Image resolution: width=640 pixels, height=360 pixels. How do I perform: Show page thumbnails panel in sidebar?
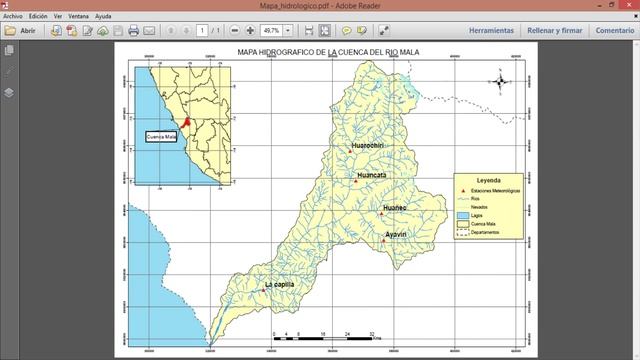(9, 50)
